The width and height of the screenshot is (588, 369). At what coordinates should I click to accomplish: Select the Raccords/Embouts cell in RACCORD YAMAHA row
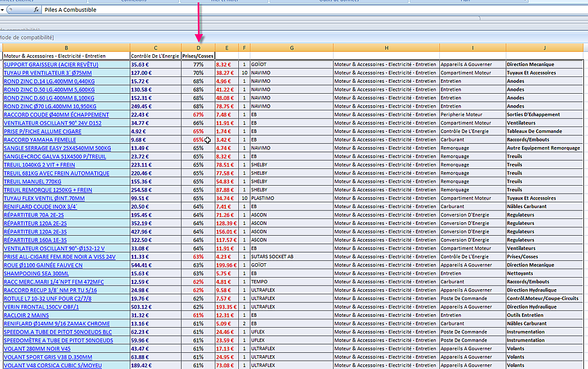(544, 140)
